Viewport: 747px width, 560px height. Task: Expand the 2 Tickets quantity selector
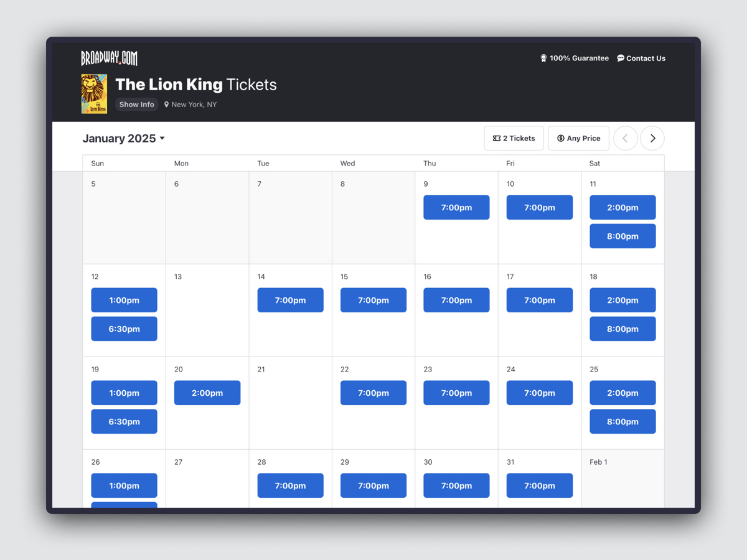514,138
